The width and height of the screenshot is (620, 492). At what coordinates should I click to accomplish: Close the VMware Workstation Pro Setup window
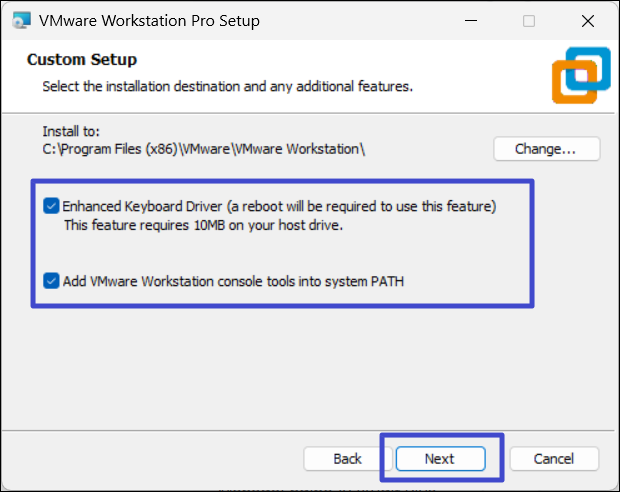tap(587, 20)
